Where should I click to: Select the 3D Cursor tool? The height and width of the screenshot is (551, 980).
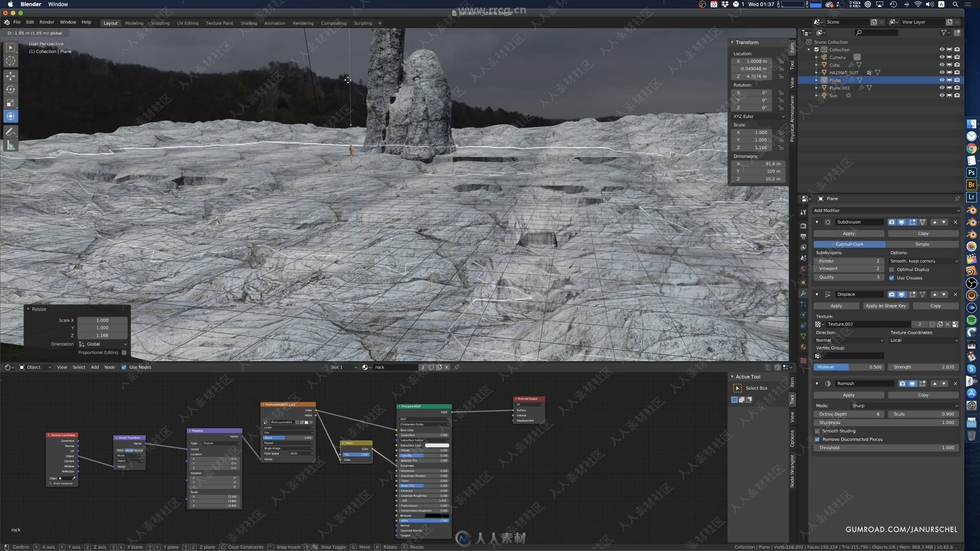(x=10, y=61)
